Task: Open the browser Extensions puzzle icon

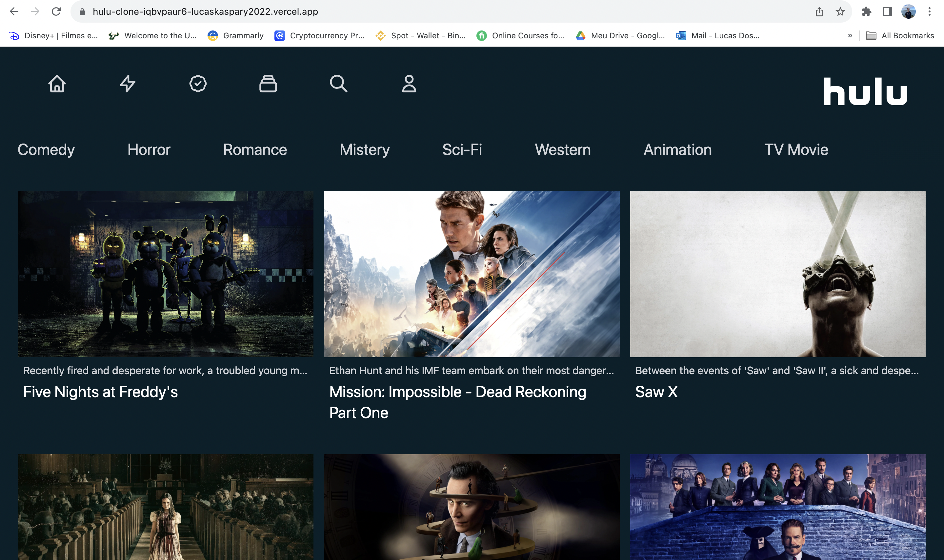Action: click(x=867, y=12)
